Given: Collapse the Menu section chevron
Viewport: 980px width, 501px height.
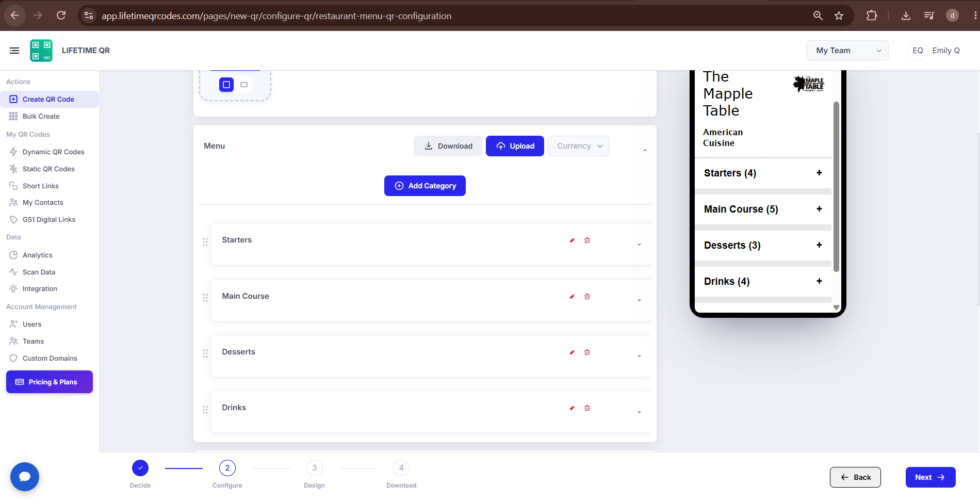Looking at the screenshot, I should point(645,151).
